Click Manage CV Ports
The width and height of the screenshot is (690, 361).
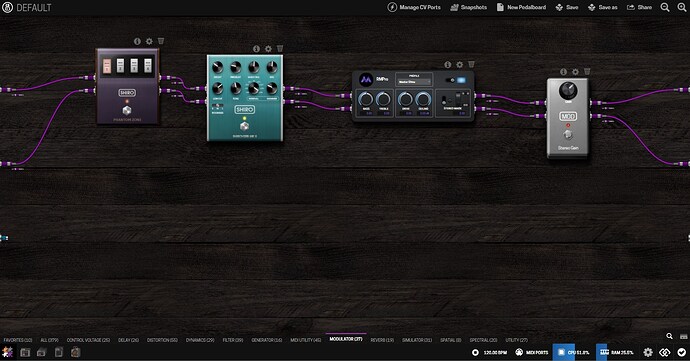(x=414, y=7)
